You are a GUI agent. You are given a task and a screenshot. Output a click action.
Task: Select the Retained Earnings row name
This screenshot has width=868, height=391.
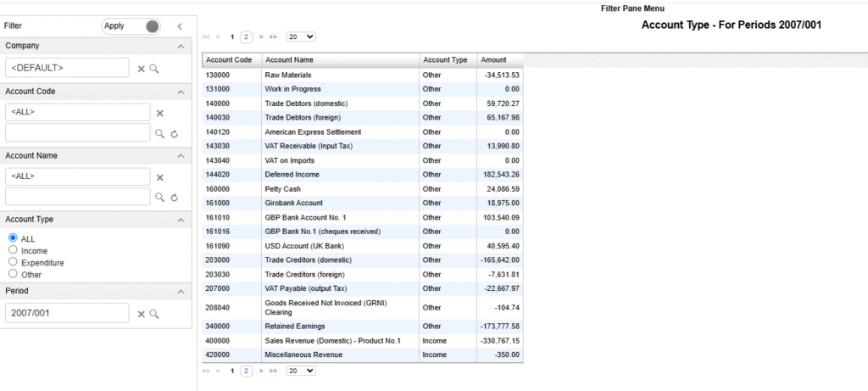coord(295,327)
